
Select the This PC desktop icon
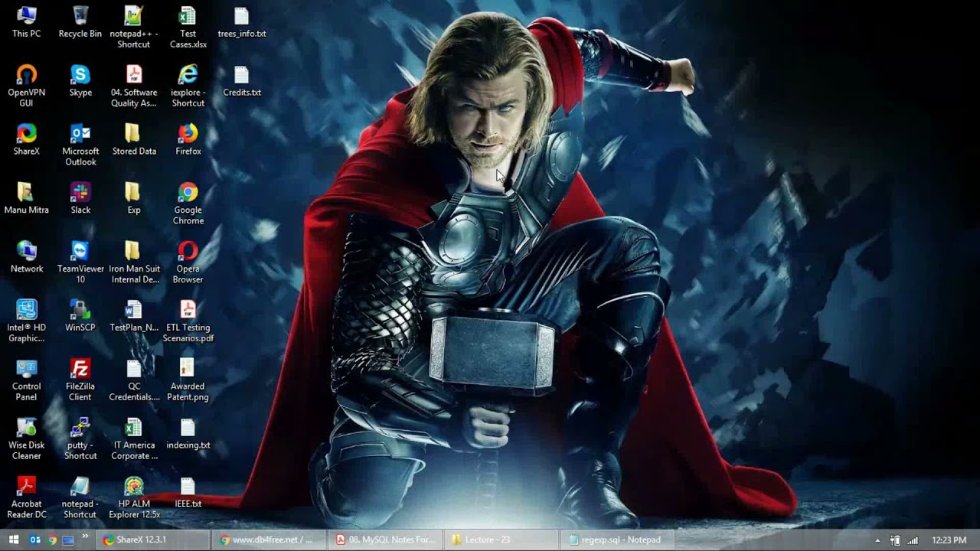26,21
